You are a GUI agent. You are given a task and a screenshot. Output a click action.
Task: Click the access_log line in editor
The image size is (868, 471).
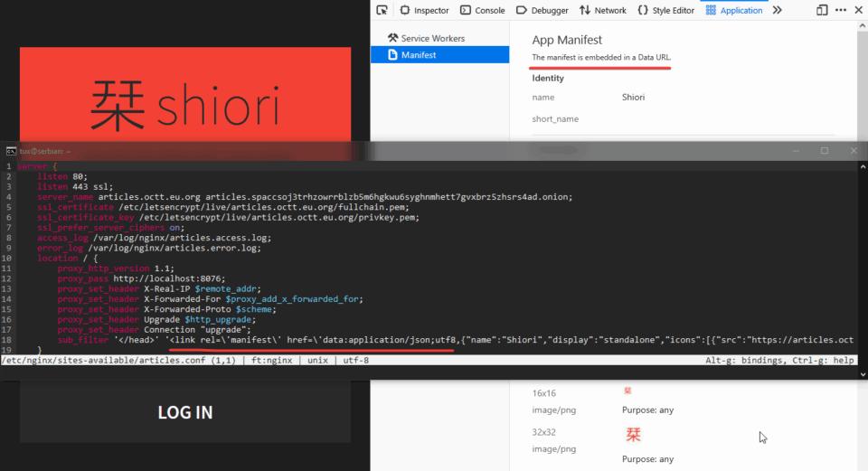pyautogui.click(x=154, y=238)
